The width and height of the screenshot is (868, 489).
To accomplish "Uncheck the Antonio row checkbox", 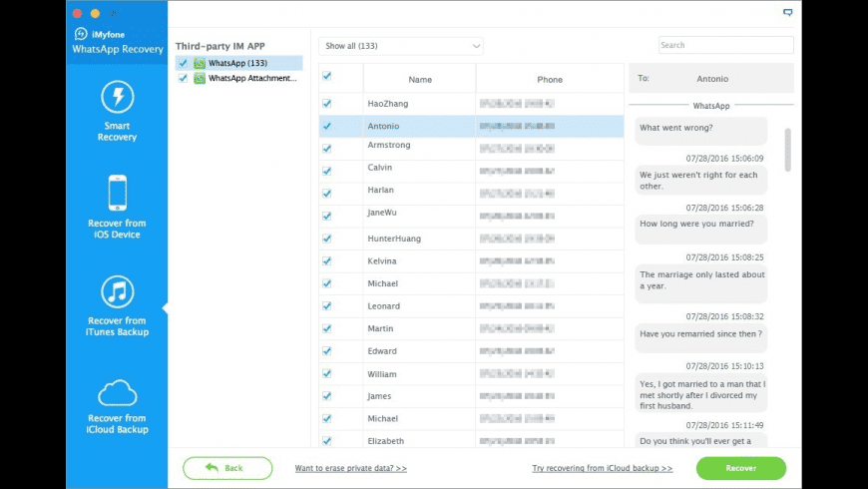I will pyautogui.click(x=326, y=127).
